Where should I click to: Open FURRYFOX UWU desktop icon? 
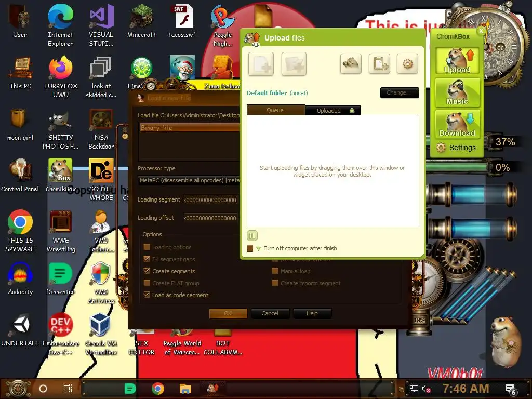61,77
